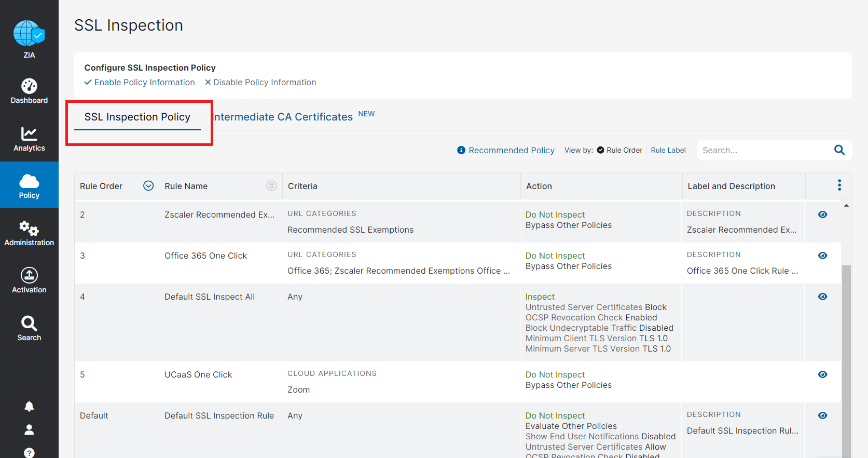Select rule name UCaaS One Click
The width and height of the screenshot is (868, 458).
coord(198,374)
